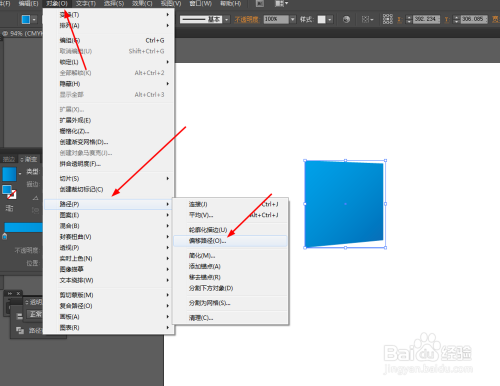Open the 基本 brush definition dropdown
The width and height of the screenshot is (500, 386).
pos(227,20)
